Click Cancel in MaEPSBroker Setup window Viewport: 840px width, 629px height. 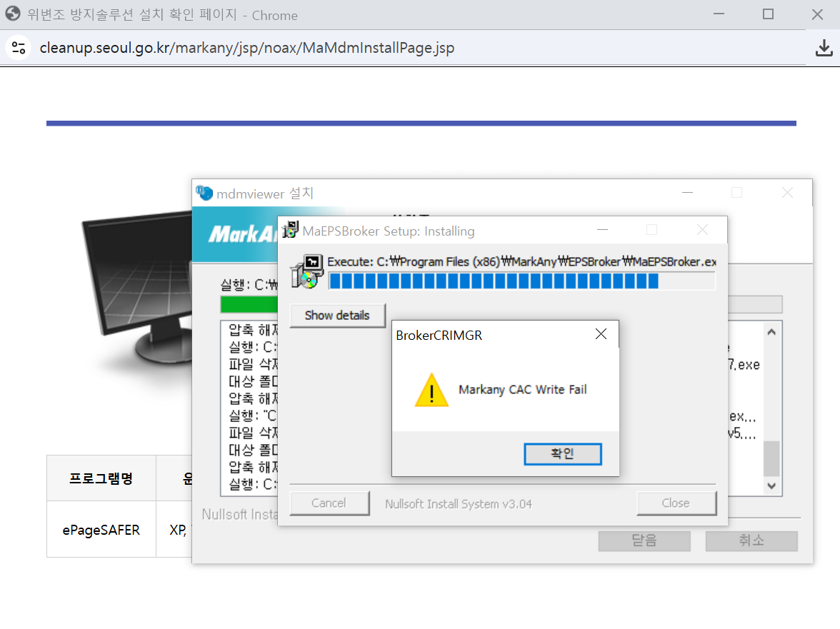(x=329, y=503)
